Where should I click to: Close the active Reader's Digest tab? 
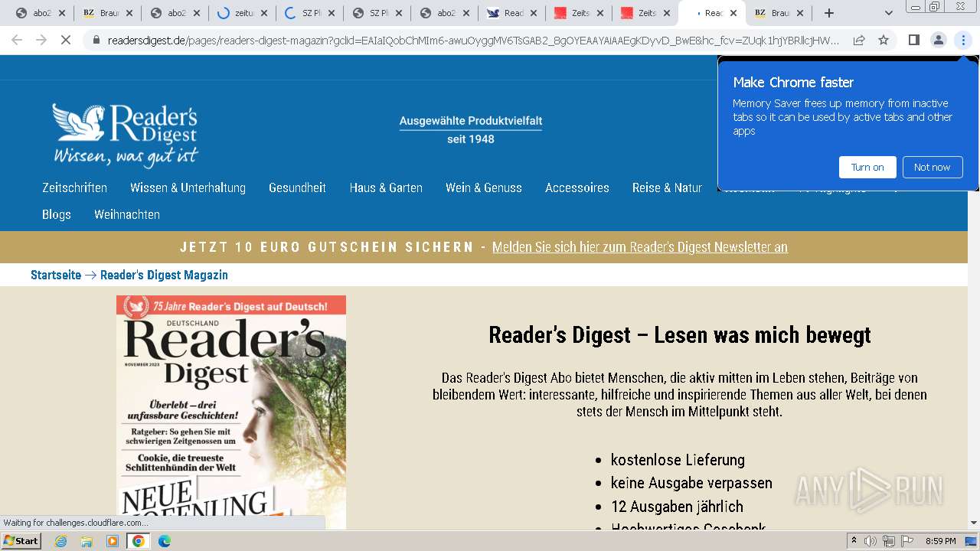[x=733, y=13]
